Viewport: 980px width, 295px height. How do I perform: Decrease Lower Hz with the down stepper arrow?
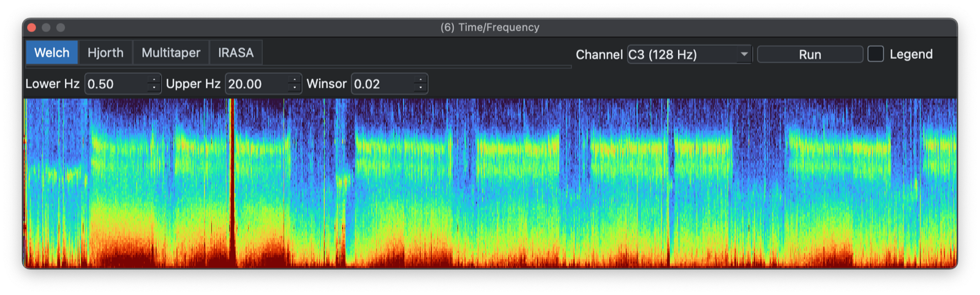point(154,88)
